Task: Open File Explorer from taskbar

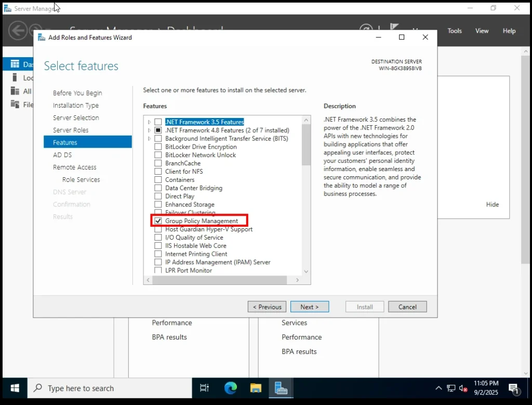Action: click(x=256, y=388)
